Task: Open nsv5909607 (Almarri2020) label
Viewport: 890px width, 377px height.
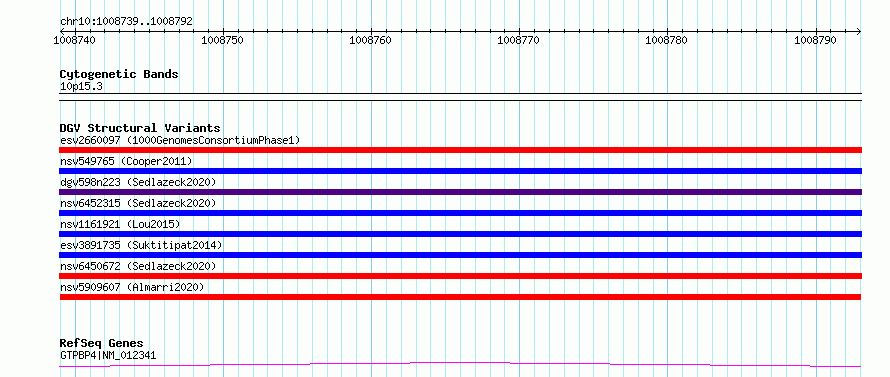Action: 132,287
